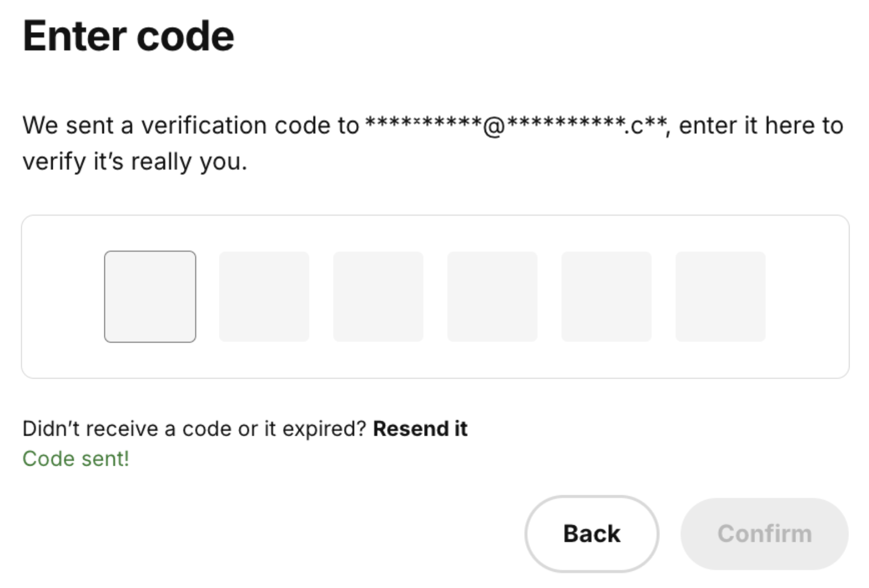
Task: Go back with the Back button
Action: click(x=592, y=534)
